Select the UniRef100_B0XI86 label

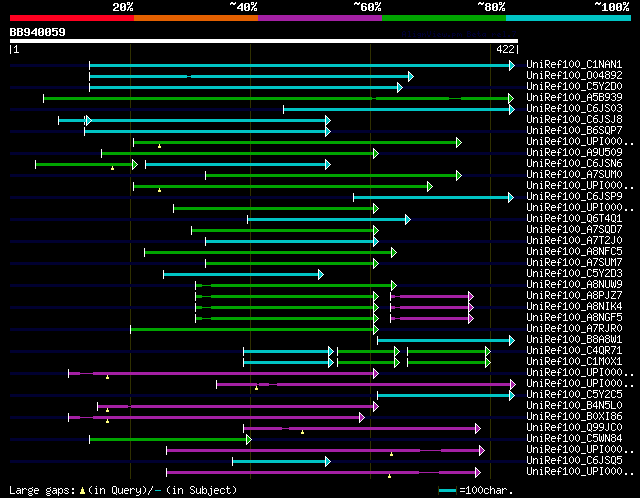(574, 417)
